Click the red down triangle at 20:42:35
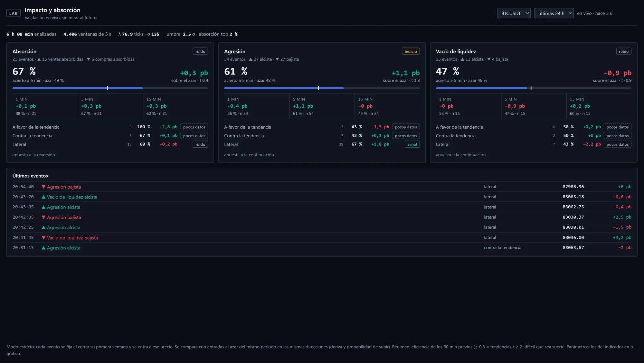 pos(43,217)
